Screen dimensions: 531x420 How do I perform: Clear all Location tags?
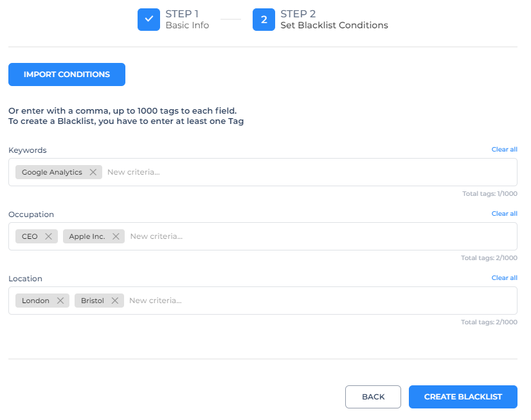pyautogui.click(x=504, y=278)
